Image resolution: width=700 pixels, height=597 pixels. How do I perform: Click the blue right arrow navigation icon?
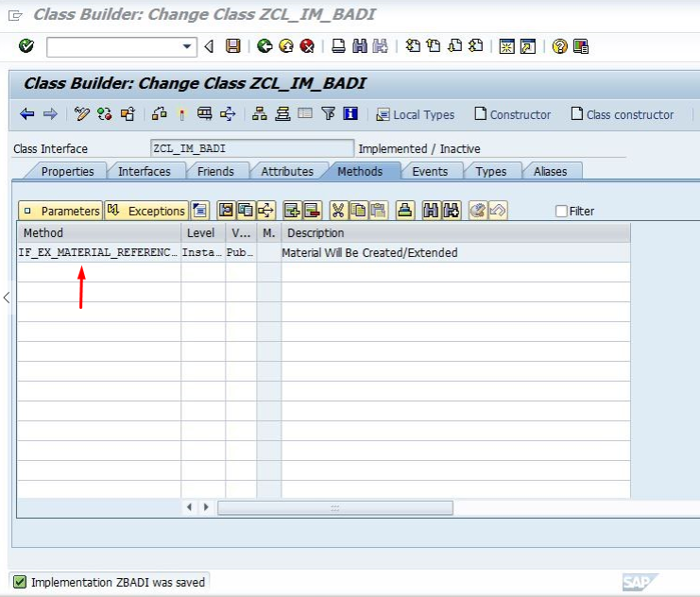click(50, 114)
